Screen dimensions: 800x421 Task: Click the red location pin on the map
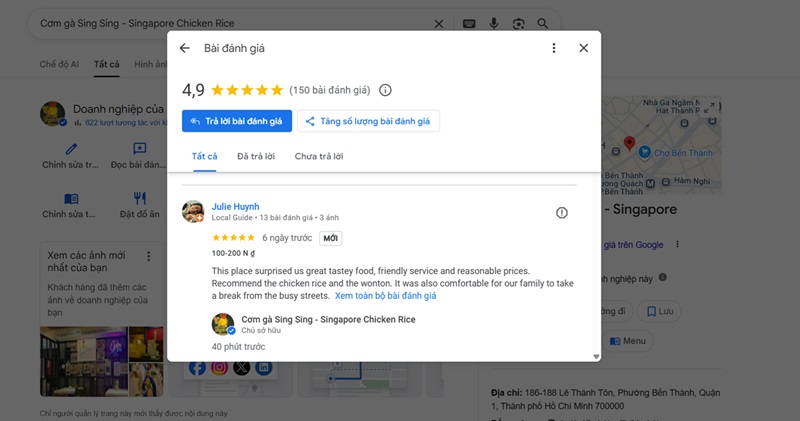coord(630,143)
